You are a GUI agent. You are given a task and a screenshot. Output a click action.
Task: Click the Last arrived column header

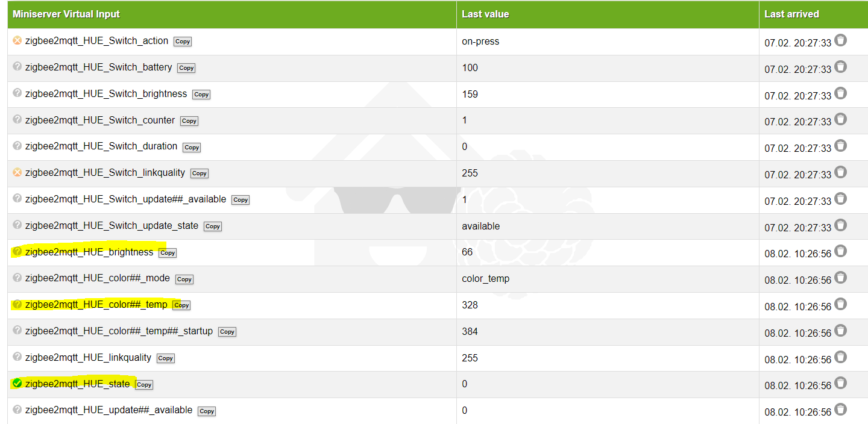(791, 14)
